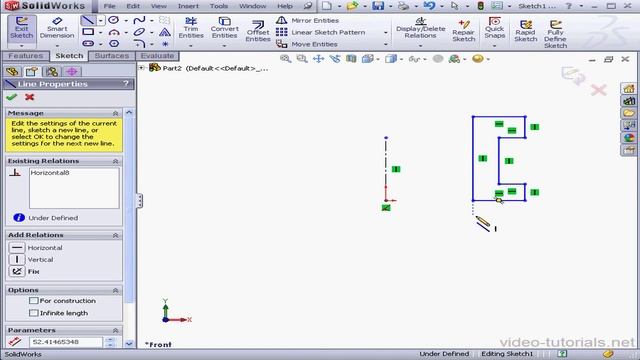The width and height of the screenshot is (640, 360).
Task: Click the Rapid Sketch tool
Action: point(526,31)
